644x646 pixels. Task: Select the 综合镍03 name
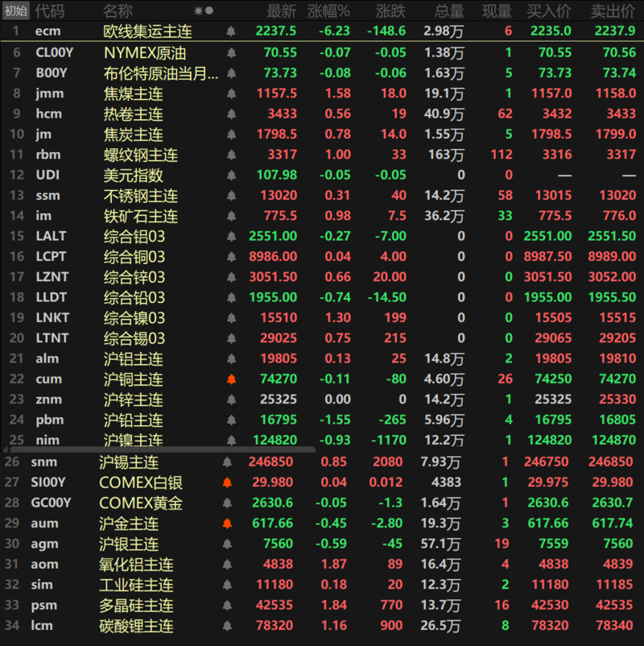coord(134,318)
